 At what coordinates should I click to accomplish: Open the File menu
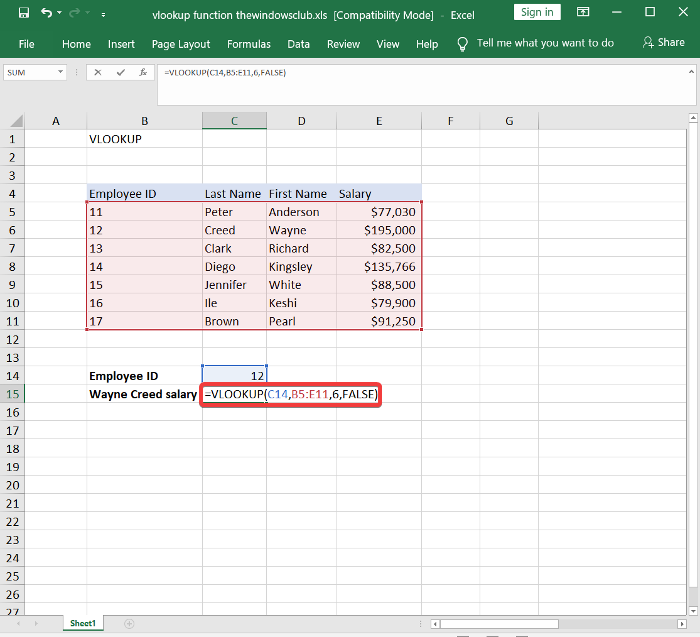tap(26, 44)
